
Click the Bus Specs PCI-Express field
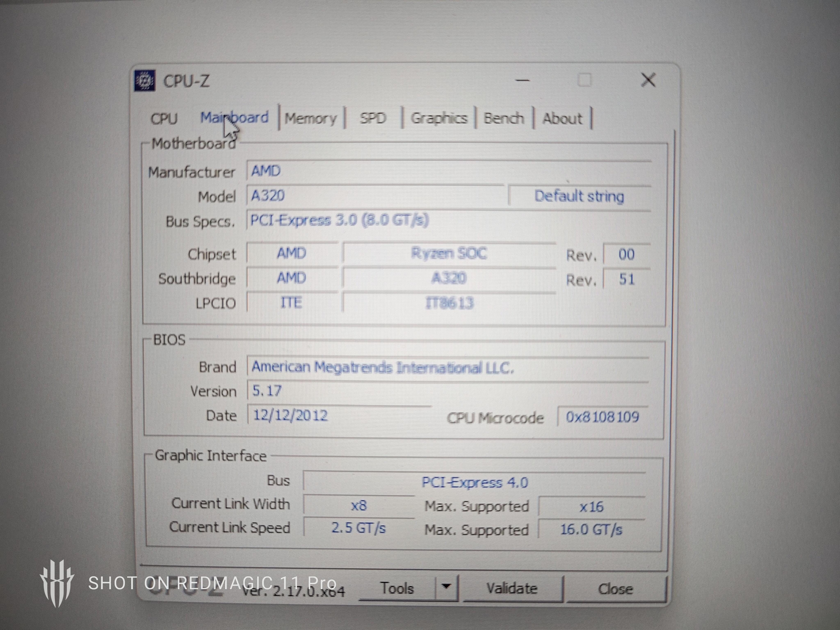point(448,220)
